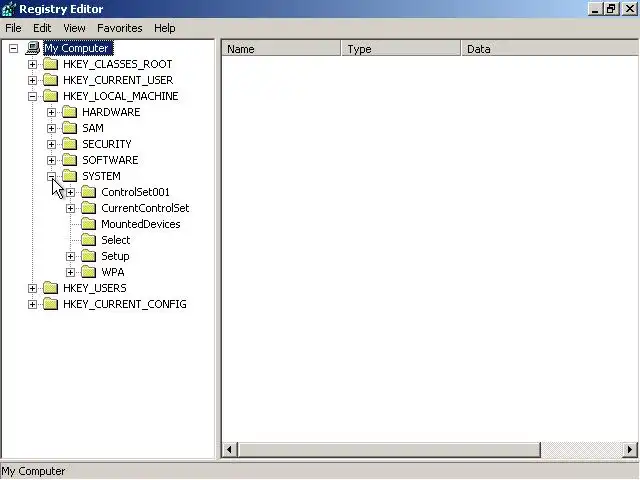This screenshot has height=480, width=640.
Task: Click the HKEY_CURRENT_USER folder icon
Action: pos(51,80)
